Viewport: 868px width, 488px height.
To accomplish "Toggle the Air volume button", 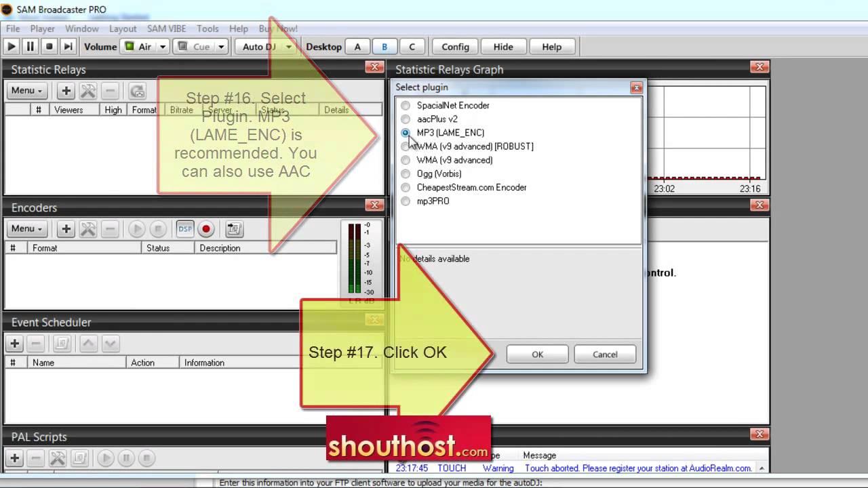I will 138,47.
